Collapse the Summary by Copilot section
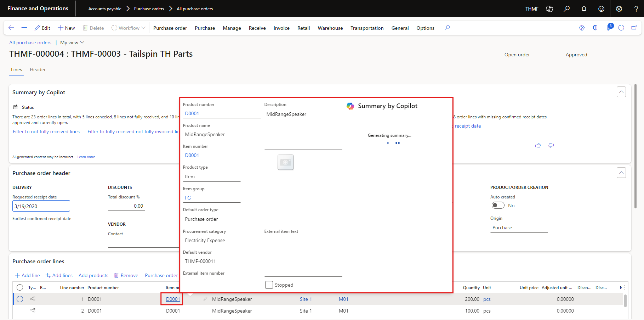 pos(621,92)
